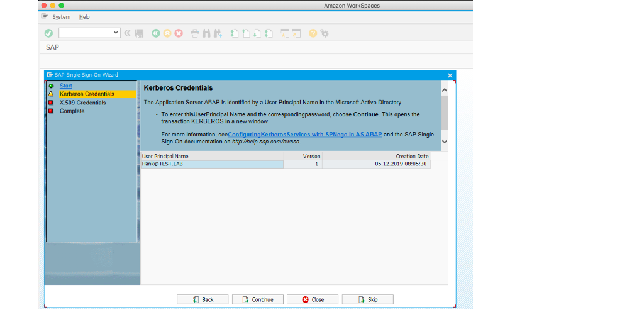Click the green Back arrow toolbar icon
This screenshot has height=322, width=644.
point(156,33)
